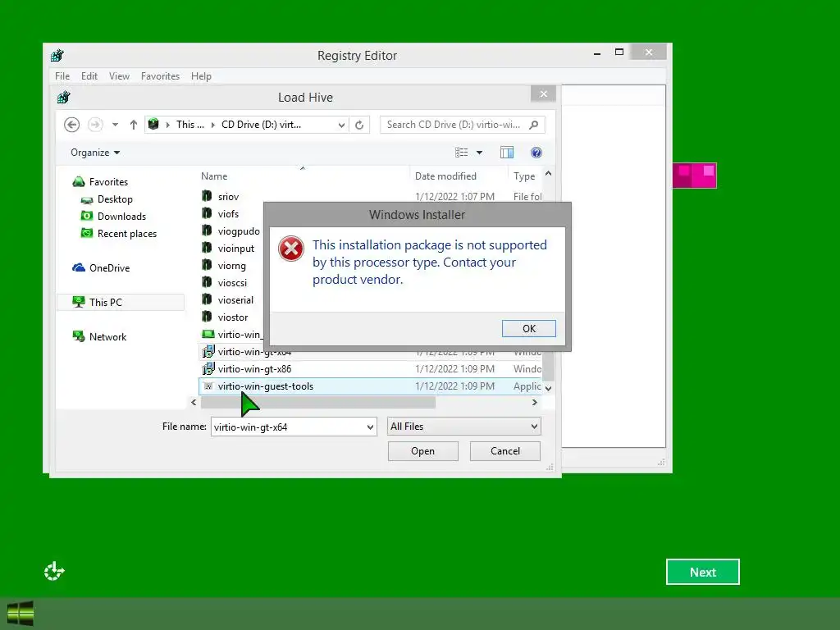Image resolution: width=840 pixels, height=630 pixels.
Task: Sort by the Type column header
Action: (x=524, y=176)
